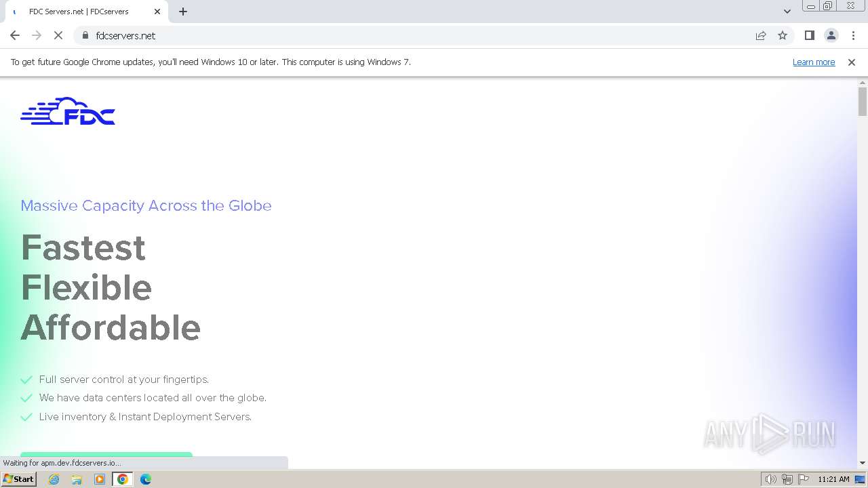Open Chrome's three-dot menu
868x488 pixels.
pos(853,35)
